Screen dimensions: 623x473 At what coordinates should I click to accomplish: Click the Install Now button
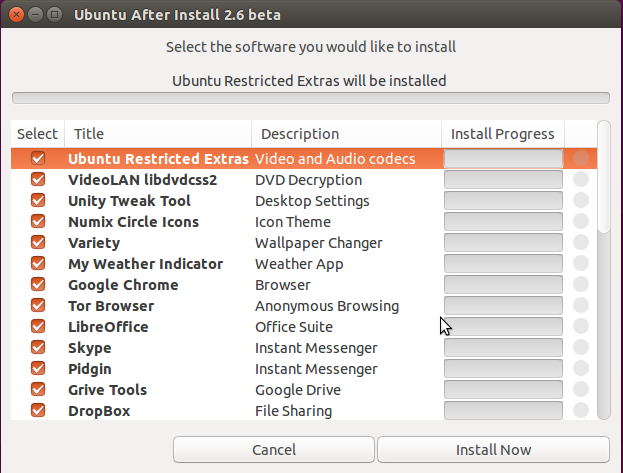[493, 450]
